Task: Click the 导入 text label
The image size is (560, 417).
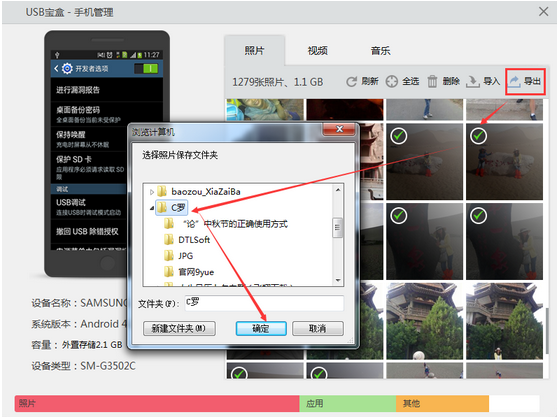Action: click(491, 81)
